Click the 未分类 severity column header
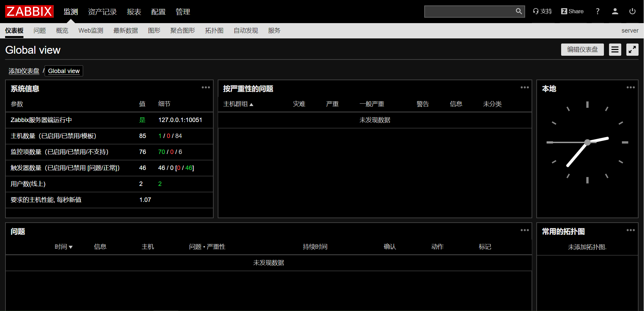The image size is (644, 311). 492,104
